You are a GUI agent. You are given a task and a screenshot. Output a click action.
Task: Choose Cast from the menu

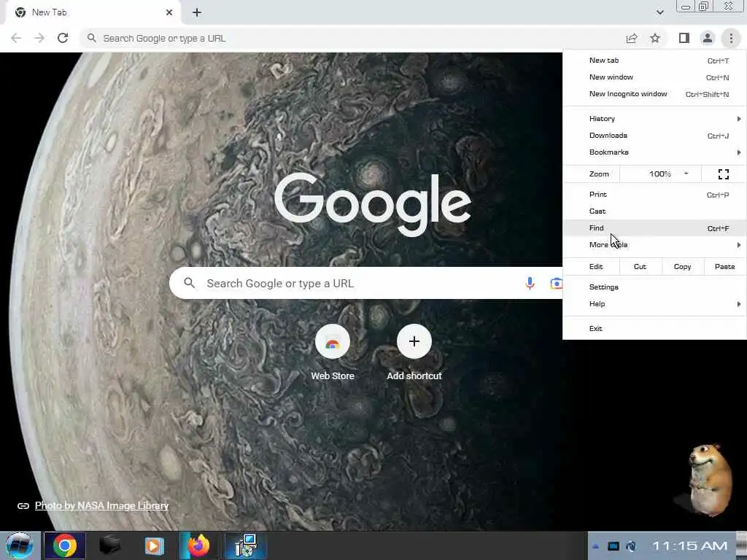point(654,211)
